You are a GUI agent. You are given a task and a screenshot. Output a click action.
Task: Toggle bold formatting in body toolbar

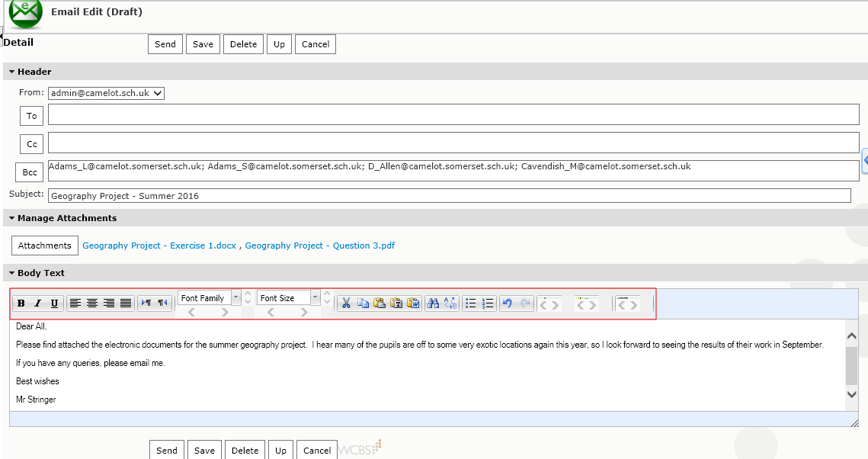pyautogui.click(x=21, y=303)
